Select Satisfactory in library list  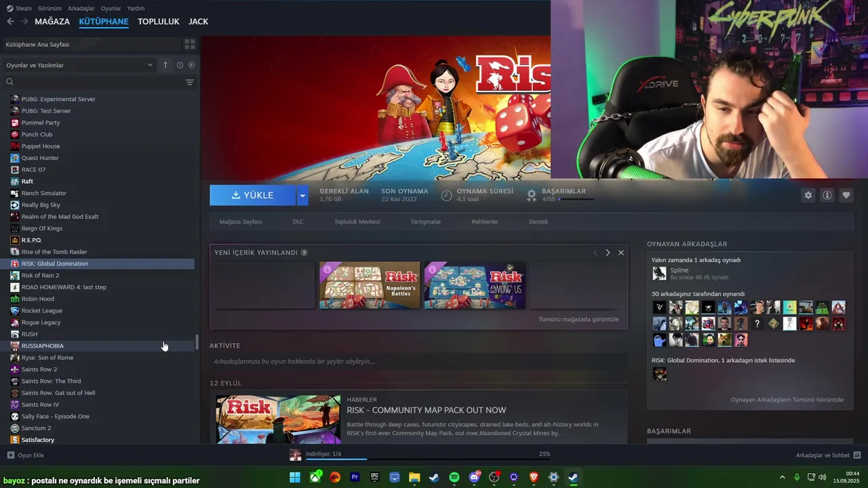pyautogui.click(x=38, y=440)
